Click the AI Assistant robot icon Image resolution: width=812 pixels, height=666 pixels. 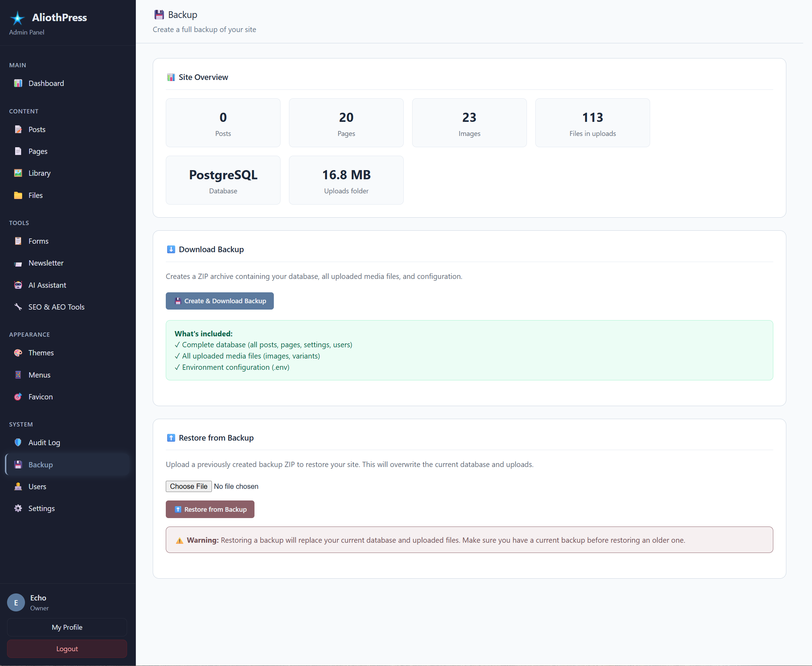[x=18, y=285]
